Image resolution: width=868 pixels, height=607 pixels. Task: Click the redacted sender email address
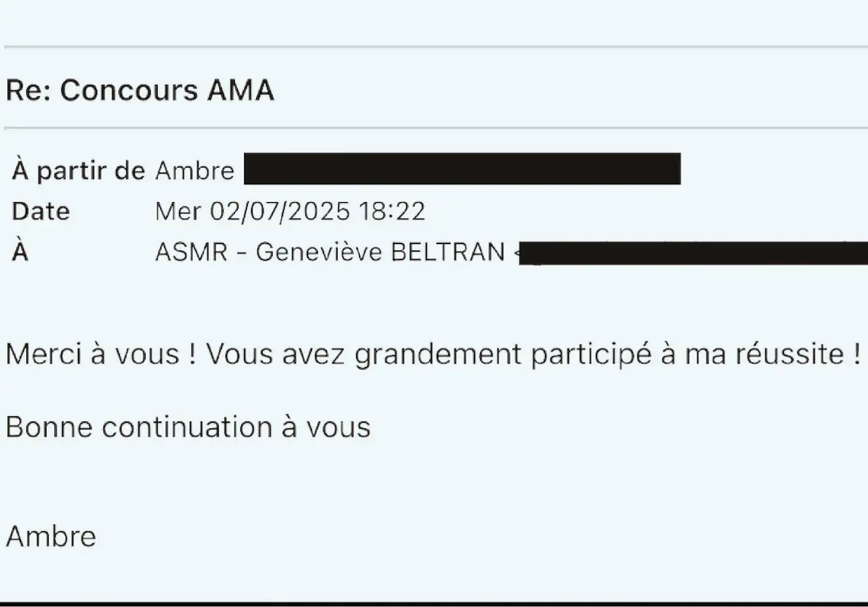pyautogui.click(x=462, y=169)
